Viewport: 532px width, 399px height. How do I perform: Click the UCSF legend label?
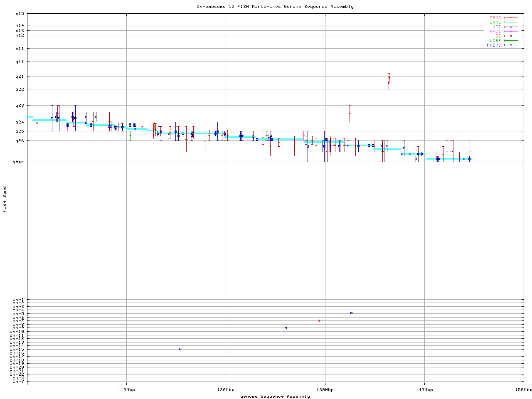click(x=495, y=40)
